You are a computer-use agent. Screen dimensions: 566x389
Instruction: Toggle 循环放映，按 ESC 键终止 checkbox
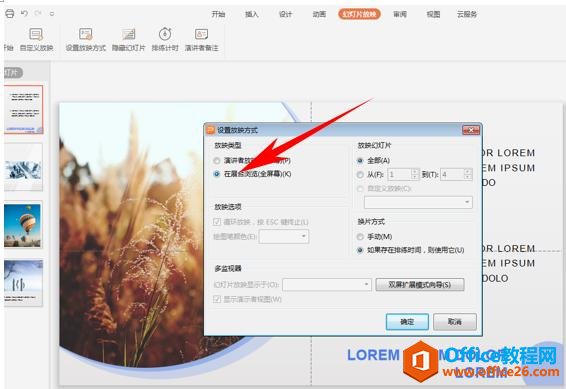[x=217, y=222]
